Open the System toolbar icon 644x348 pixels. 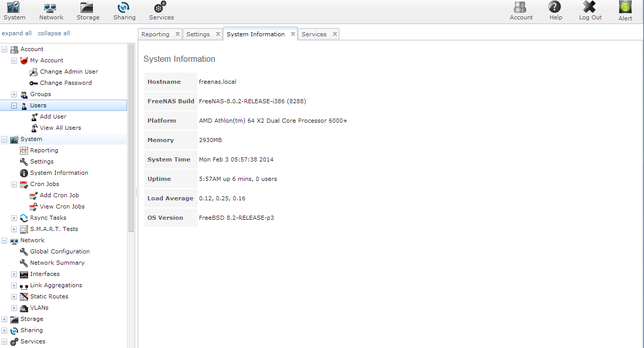pos(14,8)
